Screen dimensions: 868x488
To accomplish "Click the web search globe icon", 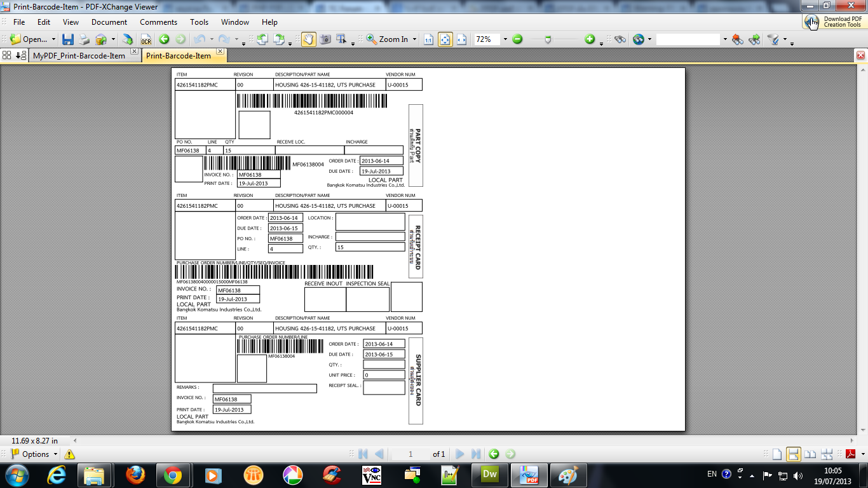I will click(x=639, y=39).
